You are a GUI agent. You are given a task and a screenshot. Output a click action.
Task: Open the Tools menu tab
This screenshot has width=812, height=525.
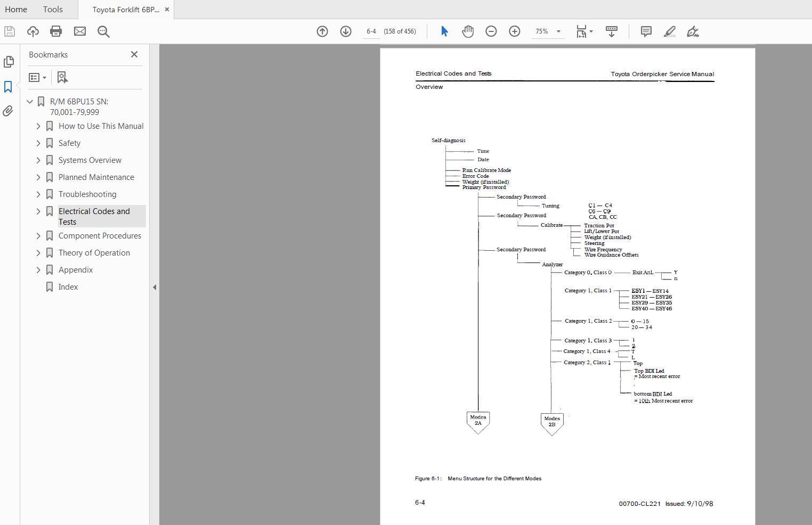[52, 9]
